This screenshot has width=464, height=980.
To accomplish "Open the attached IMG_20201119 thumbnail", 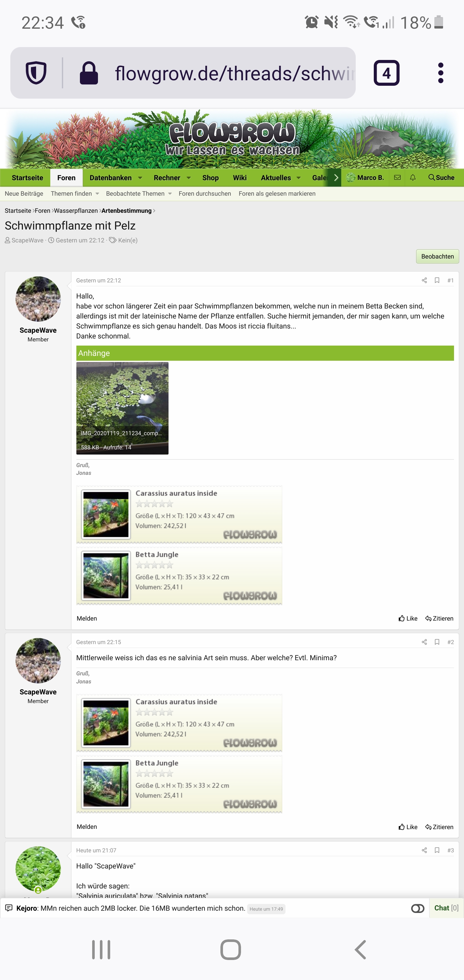I will (x=122, y=408).
